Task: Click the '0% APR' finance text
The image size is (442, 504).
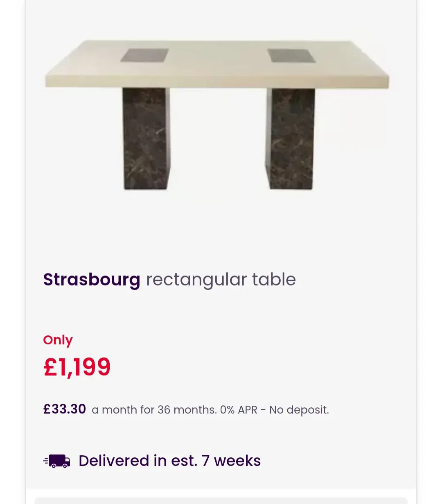Action: (239, 410)
